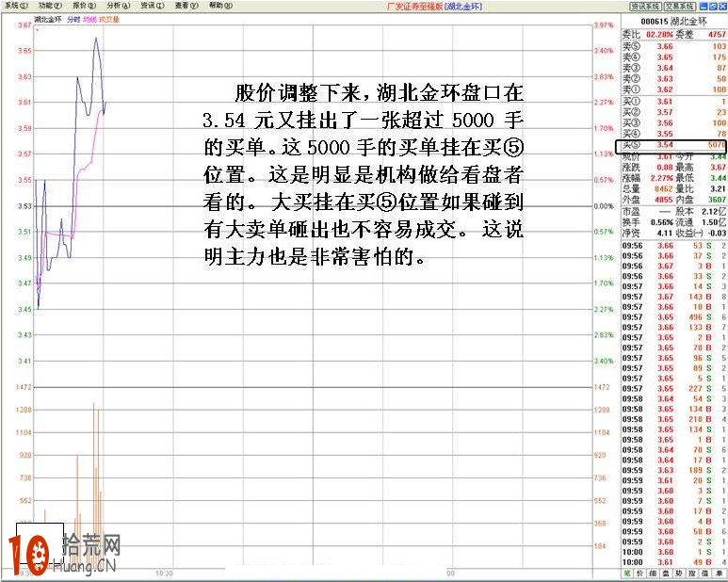The width and height of the screenshot is (728, 582).
Task: Click the 净资 4.11 value
Action: [665, 233]
